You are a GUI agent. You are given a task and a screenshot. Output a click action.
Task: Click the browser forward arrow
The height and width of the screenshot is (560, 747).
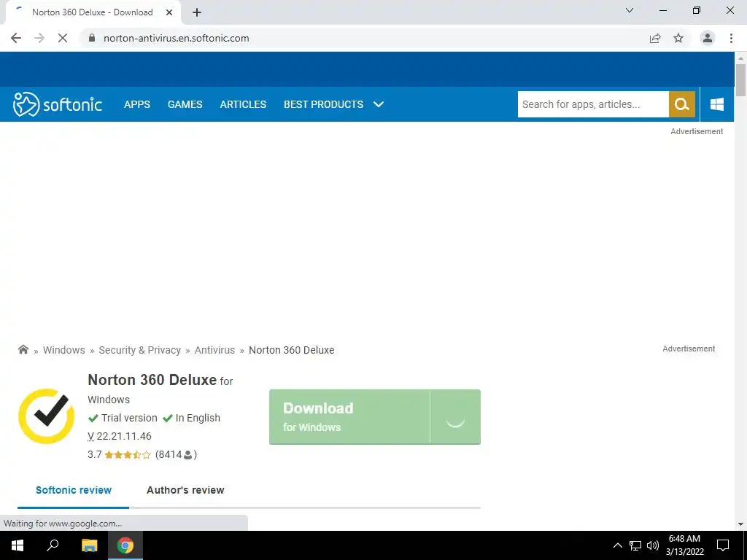point(39,38)
